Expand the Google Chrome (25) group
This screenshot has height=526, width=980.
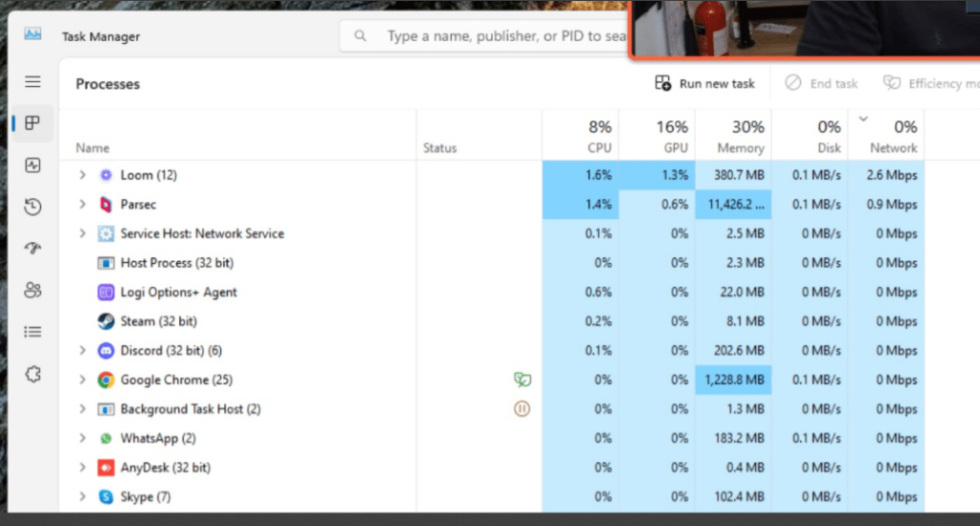click(82, 380)
